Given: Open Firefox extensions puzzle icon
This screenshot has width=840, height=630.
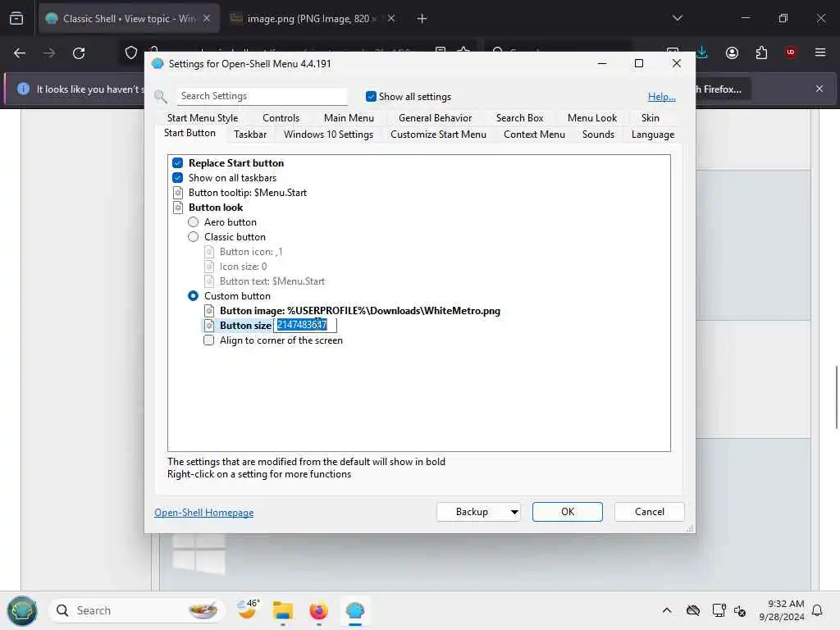Looking at the screenshot, I should [761, 52].
